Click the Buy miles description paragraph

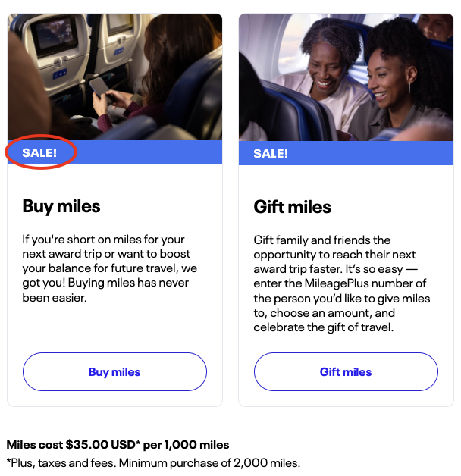tap(110, 268)
